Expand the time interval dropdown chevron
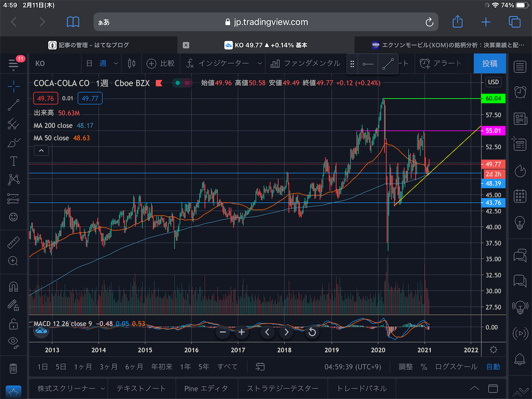Viewport: 532px width, 399px height. [116, 63]
